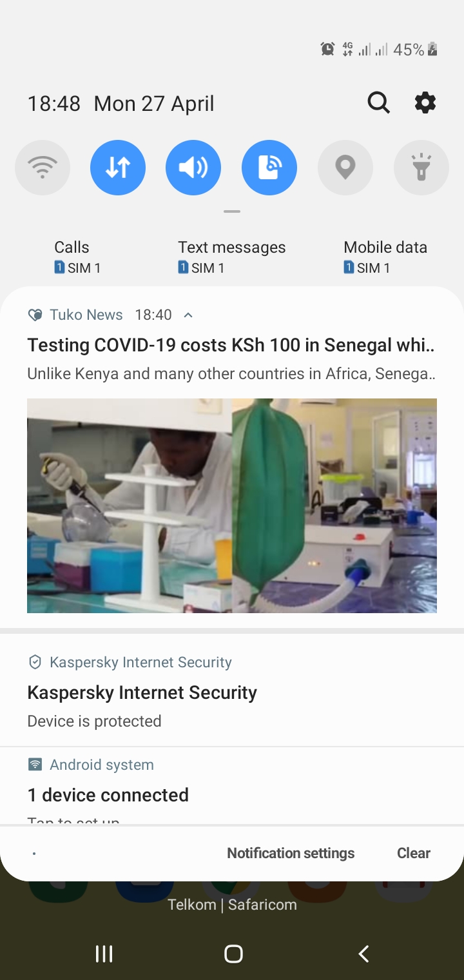The height and width of the screenshot is (980, 464).
Task: Turn off mobile data toggle
Action: [118, 168]
